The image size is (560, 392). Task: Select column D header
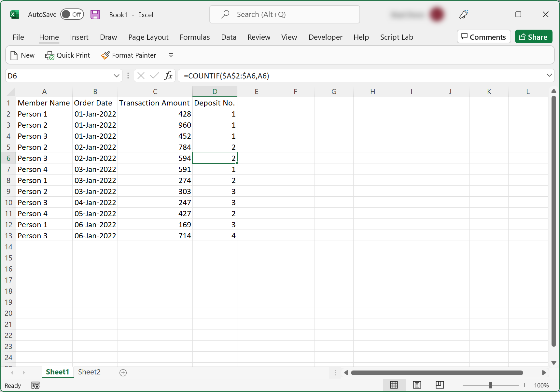click(x=215, y=91)
